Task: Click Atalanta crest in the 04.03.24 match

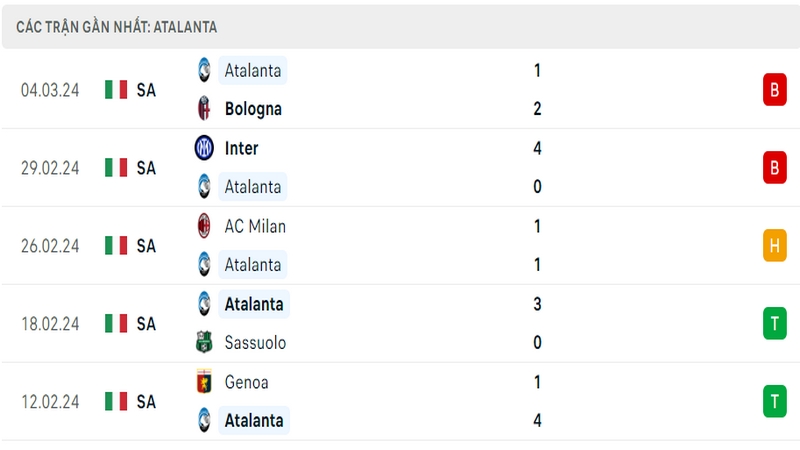Action: click(x=204, y=70)
